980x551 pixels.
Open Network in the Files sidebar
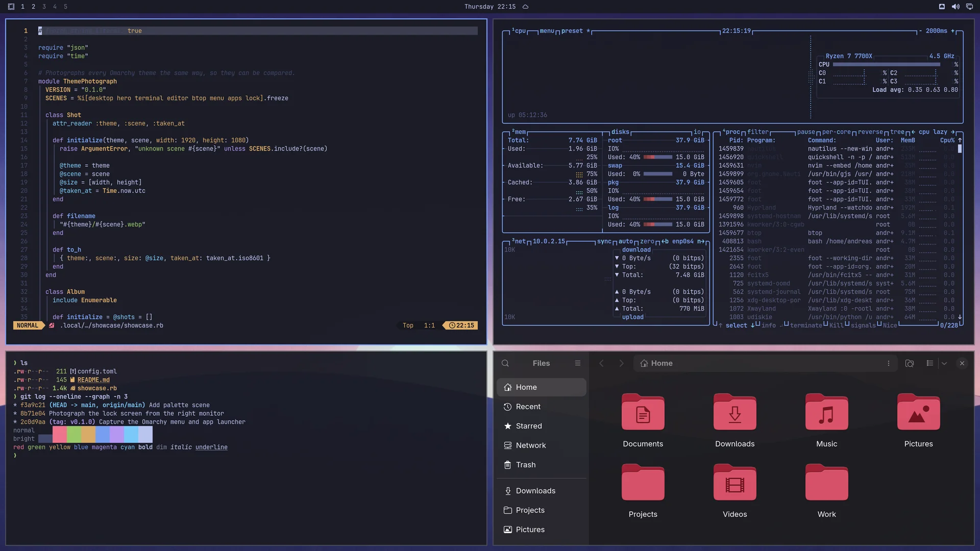tap(541, 445)
